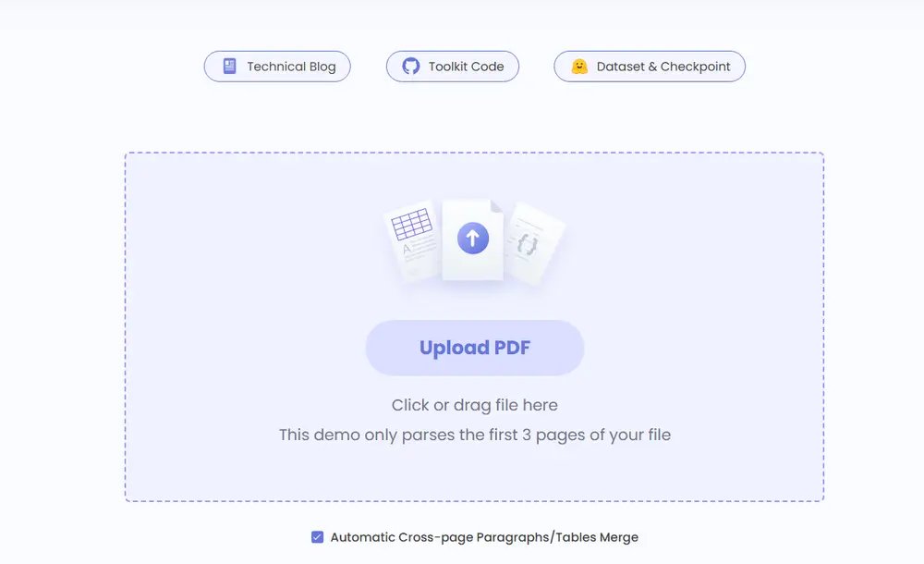
Task: Click the Hugging Face emoji icon
Action: coord(579,67)
